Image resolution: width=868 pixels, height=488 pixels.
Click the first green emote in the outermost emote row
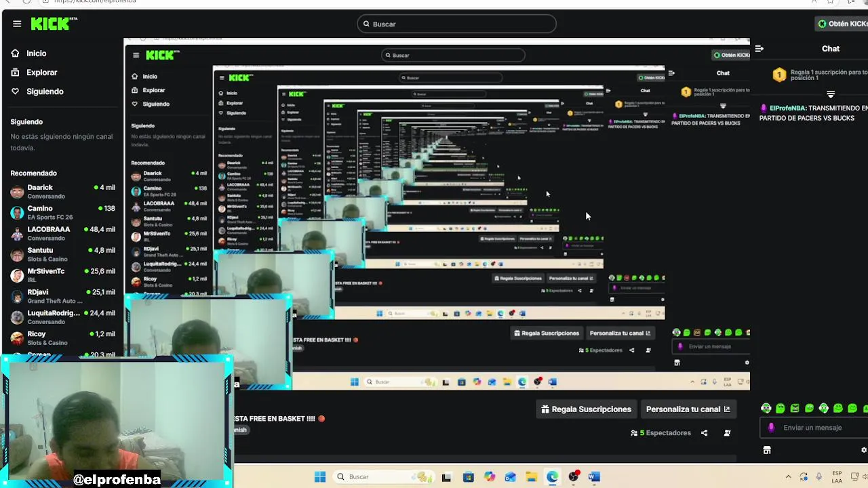(766, 408)
